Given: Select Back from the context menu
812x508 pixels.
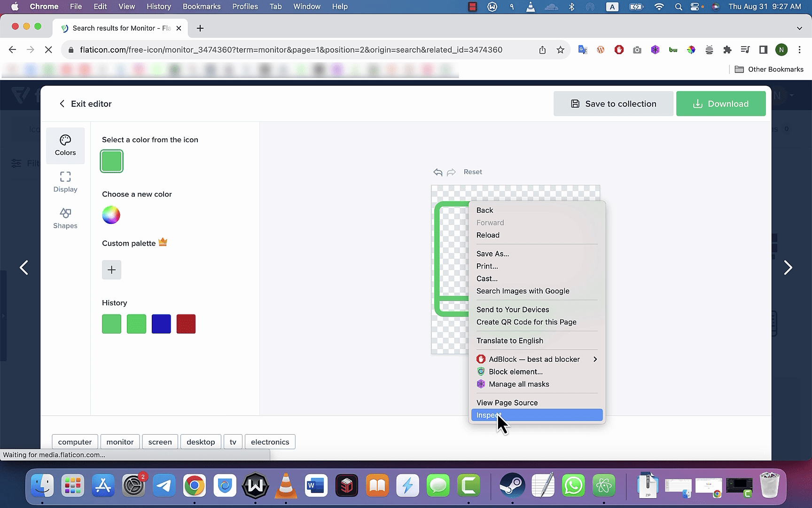Looking at the screenshot, I should (537, 210).
